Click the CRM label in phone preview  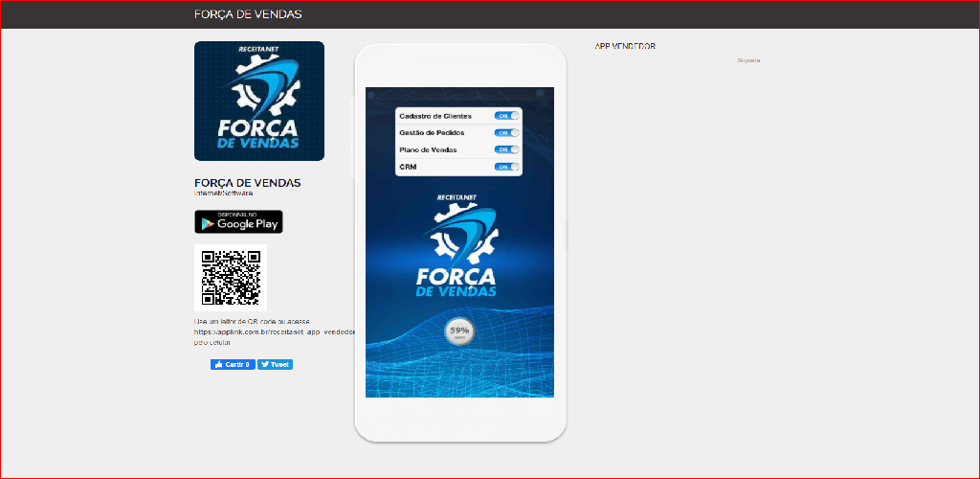pos(408,167)
